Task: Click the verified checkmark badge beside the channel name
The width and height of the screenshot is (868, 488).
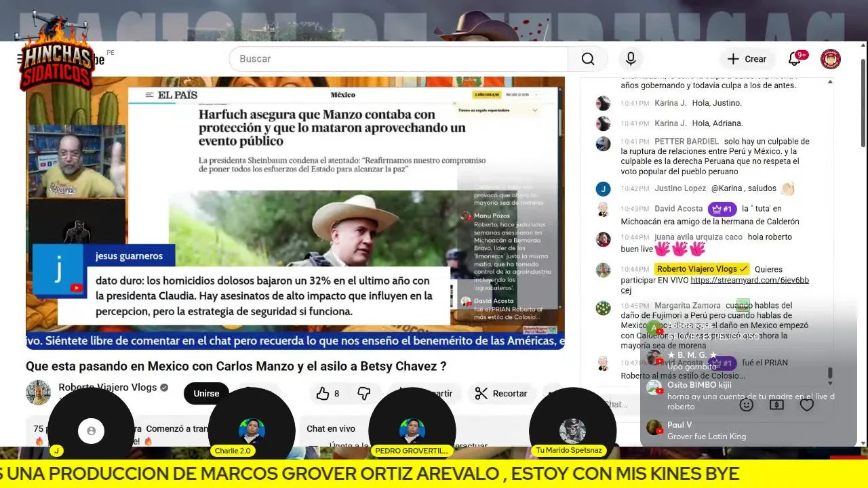Action: [x=163, y=388]
